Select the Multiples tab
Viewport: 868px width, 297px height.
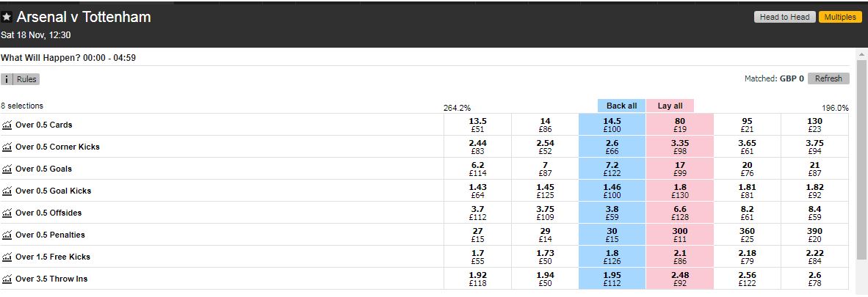click(840, 17)
